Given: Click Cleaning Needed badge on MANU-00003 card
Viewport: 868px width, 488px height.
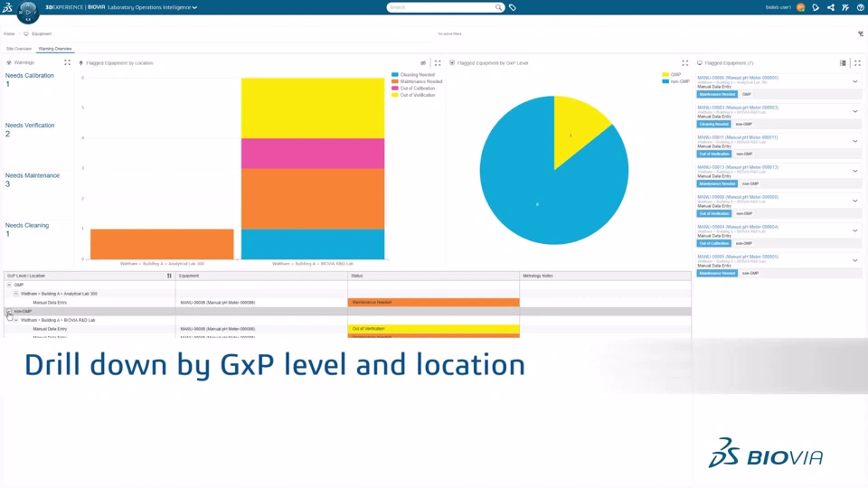Looking at the screenshot, I should tap(713, 125).
